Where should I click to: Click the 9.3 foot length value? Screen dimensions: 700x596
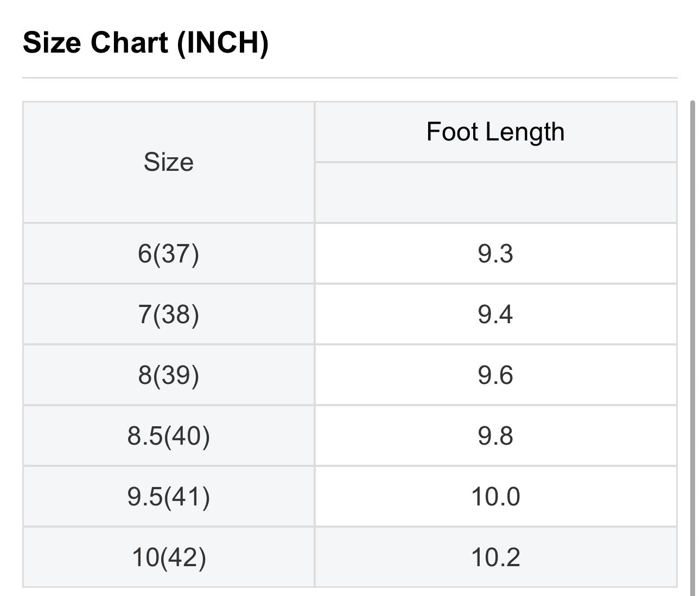[x=495, y=253]
